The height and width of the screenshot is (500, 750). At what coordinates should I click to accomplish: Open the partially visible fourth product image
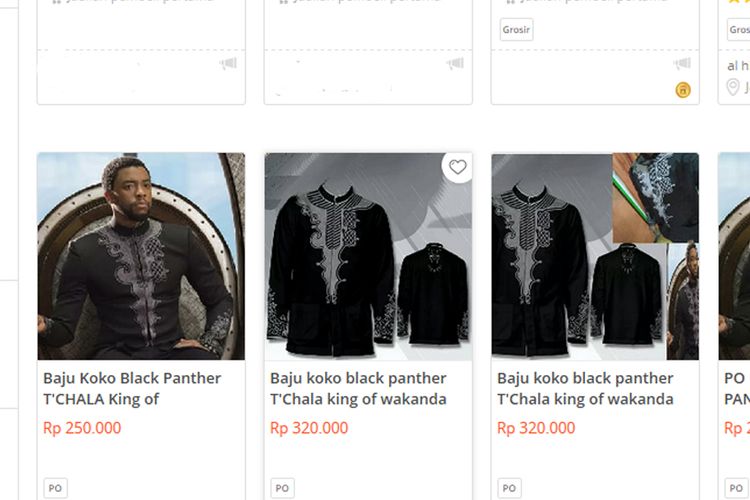coord(735,256)
